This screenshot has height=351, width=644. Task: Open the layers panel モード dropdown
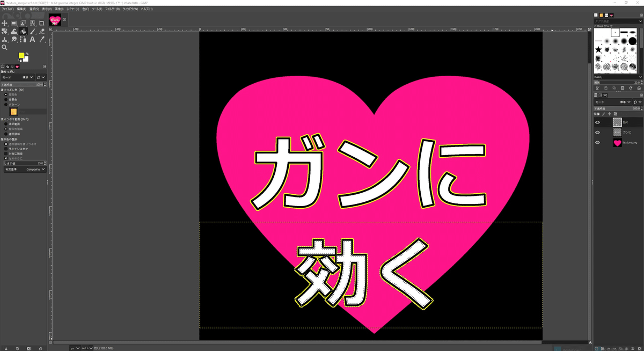pos(612,101)
